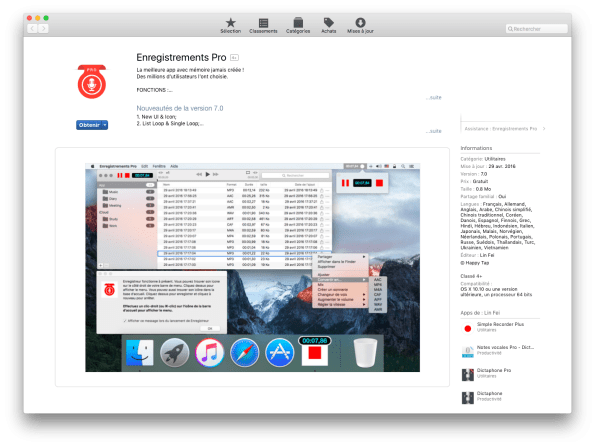Click the Enregistrements Pro title
The width and height of the screenshot is (595, 447).
pyautogui.click(x=181, y=57)
